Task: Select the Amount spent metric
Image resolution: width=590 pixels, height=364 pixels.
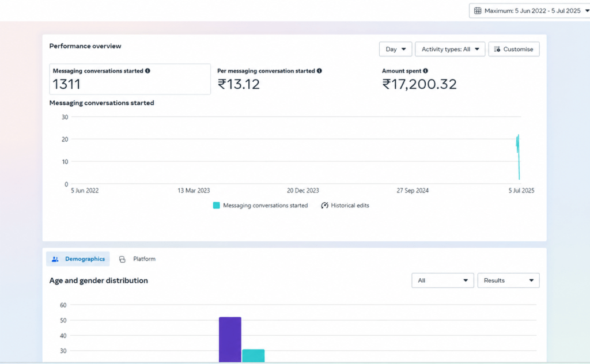Action: [x=419, y=79]
